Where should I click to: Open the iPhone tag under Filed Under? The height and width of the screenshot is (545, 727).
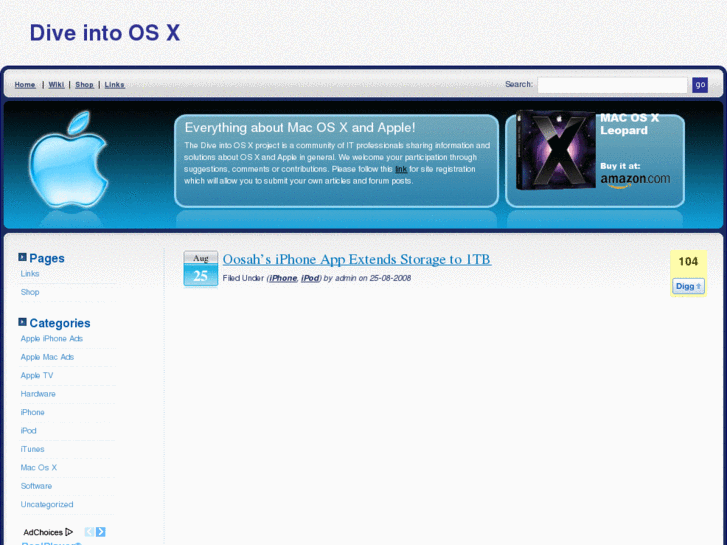pyautogui.click(x=283, y=278)
